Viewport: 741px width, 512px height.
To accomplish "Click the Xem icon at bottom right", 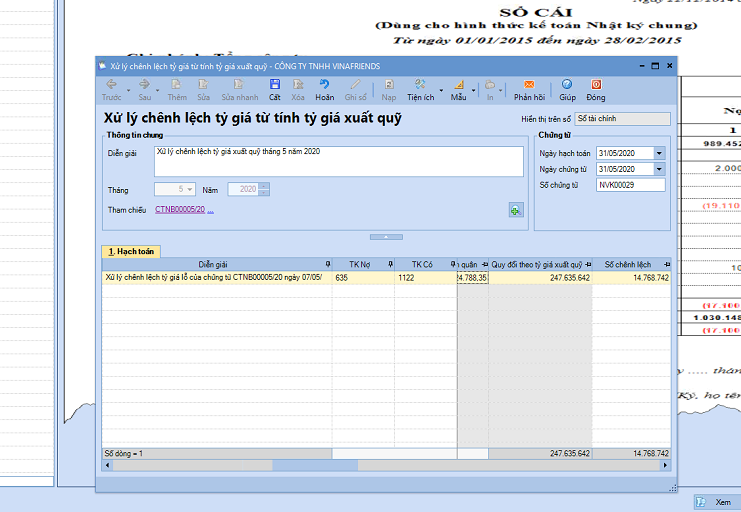I will 701,502.
